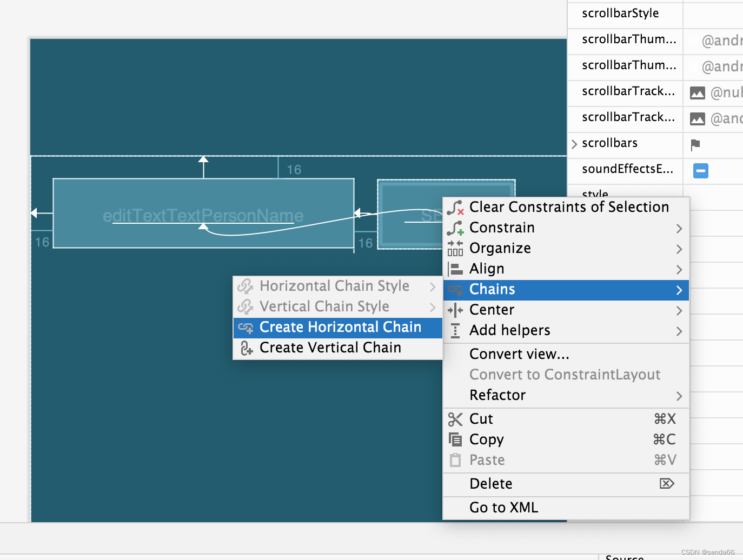This screenshot has width=743, height=560.
Task: Click the Vertical Chain Style icon
Action: pyautogui.click(x=246, y=306)
